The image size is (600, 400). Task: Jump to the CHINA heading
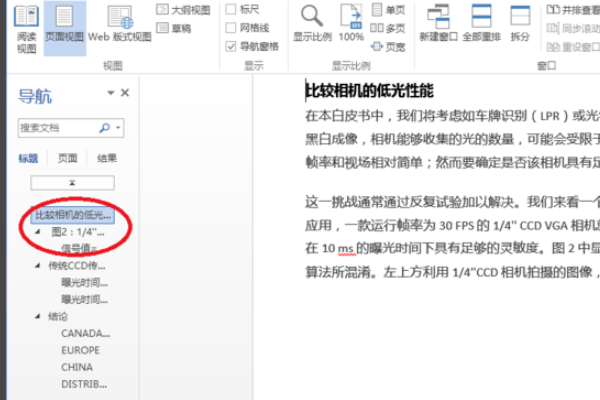(77, 367)
